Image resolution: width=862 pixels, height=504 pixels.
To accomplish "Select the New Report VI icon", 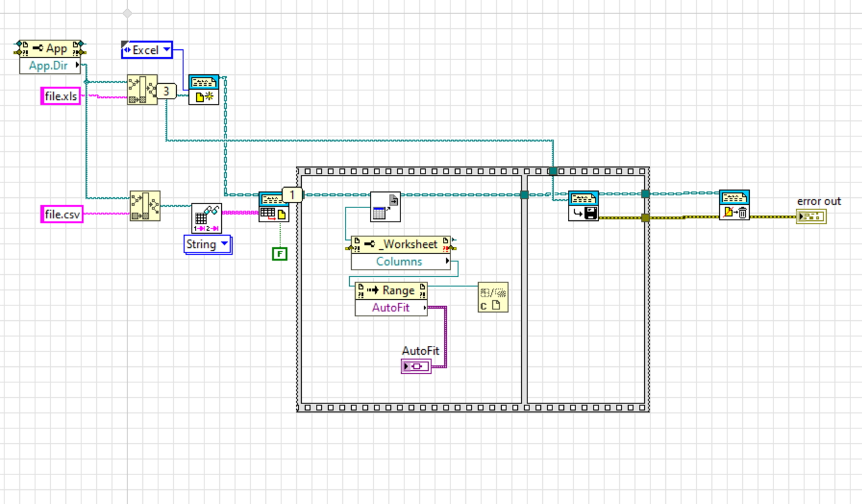I will point(204,90).
